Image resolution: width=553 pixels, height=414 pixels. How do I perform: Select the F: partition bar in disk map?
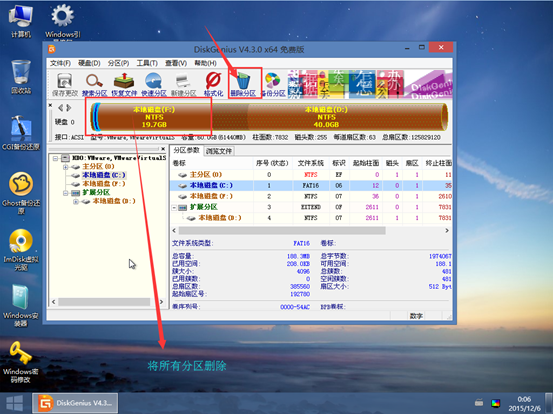(154, 117)
